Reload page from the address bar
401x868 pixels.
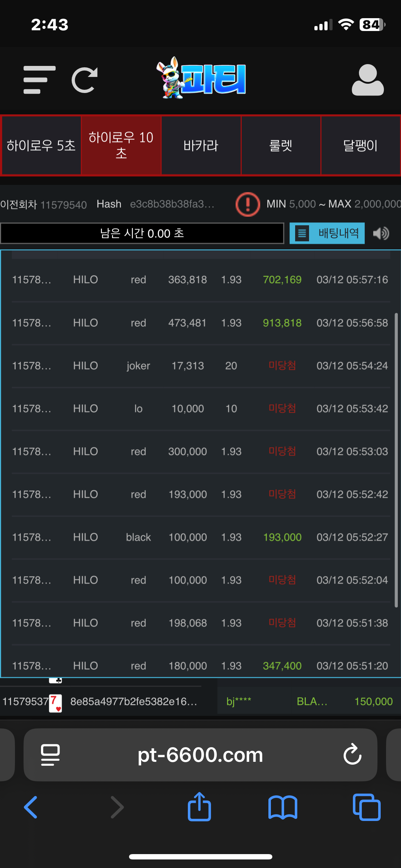click(x=352, y=754)
